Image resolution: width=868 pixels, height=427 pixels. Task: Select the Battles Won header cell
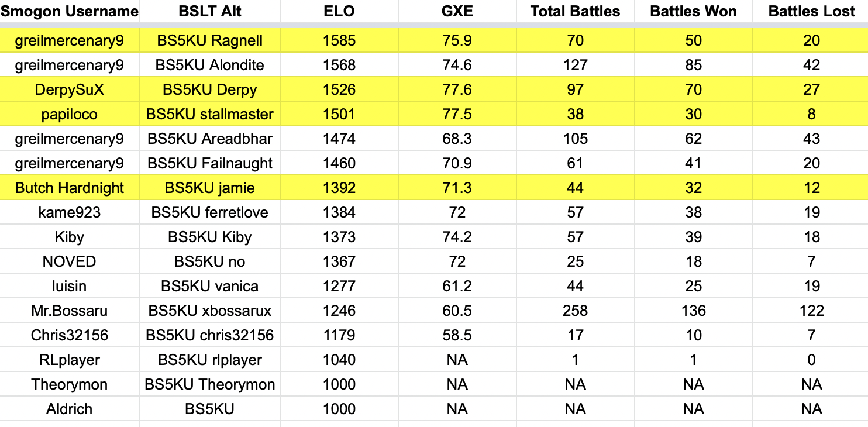(693, 11)
